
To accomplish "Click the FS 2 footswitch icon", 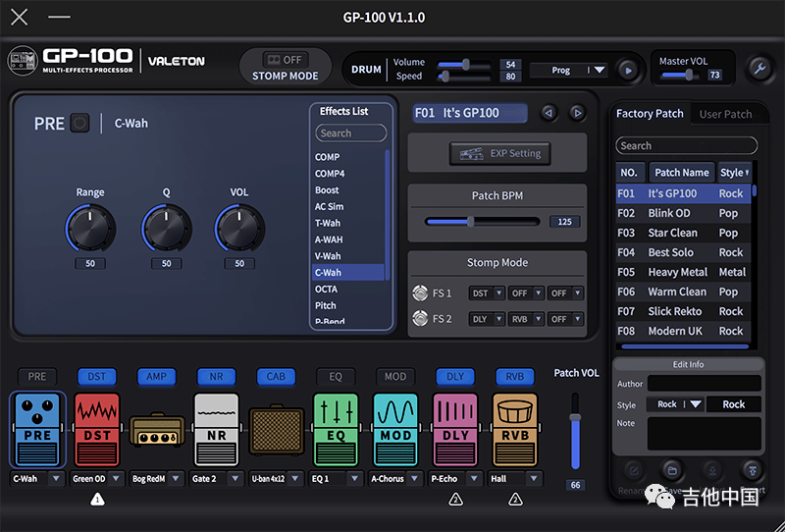I will pyautogui.click(x=420, y=318).
